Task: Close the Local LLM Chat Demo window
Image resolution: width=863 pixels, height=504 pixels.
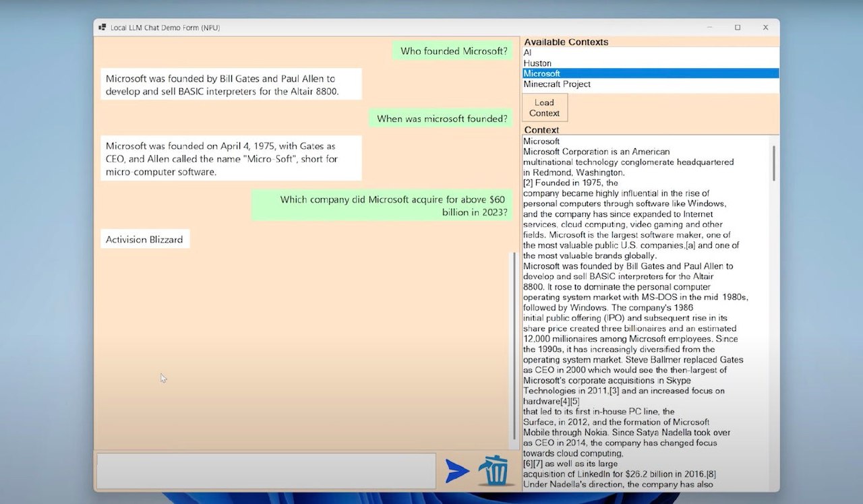Action: (765, 28)
